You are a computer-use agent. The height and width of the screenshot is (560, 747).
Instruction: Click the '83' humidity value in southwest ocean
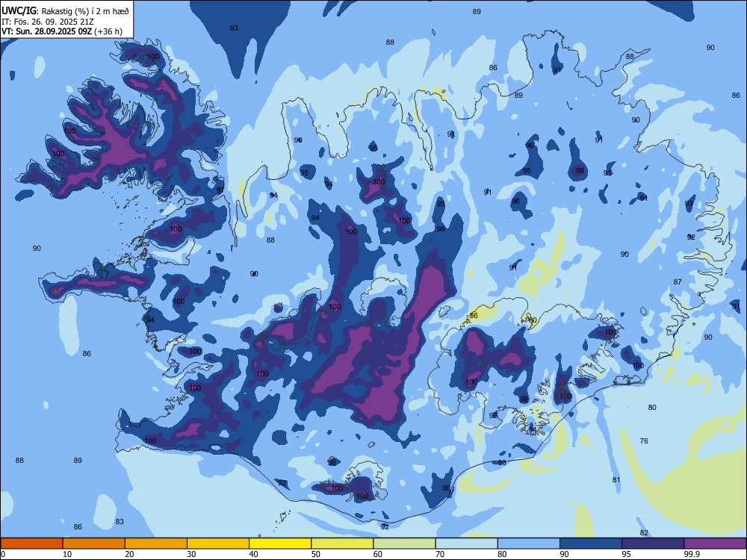click(x=120, y=521)
